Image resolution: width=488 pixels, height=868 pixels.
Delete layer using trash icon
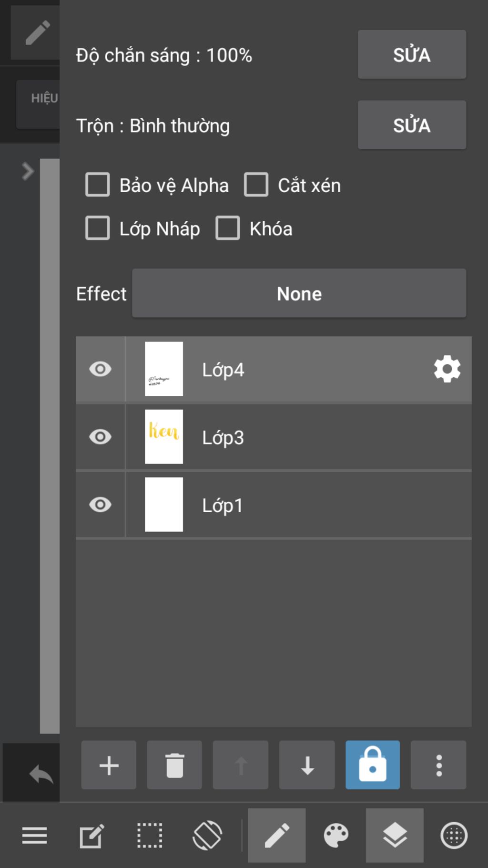[x=174, y=765]
